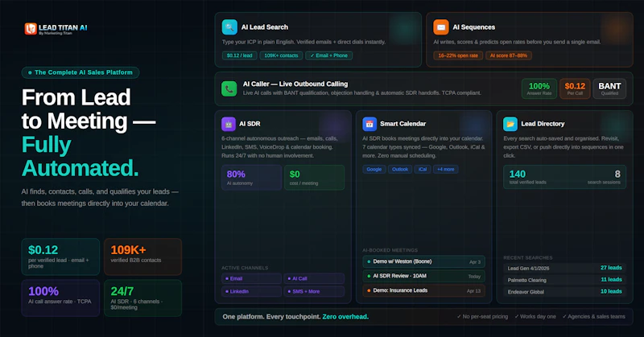Click the AI Caller green phone icon

click(229, 88)
